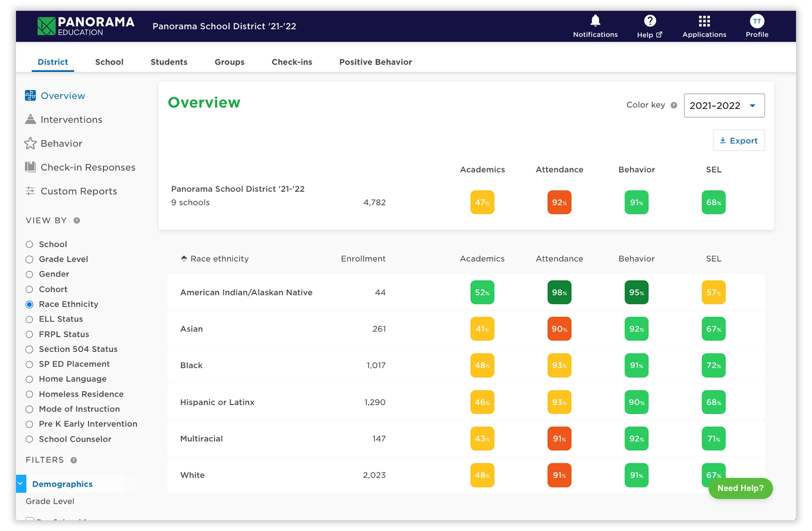
Task: Switch to the Students tab
Action: point(169,62)
